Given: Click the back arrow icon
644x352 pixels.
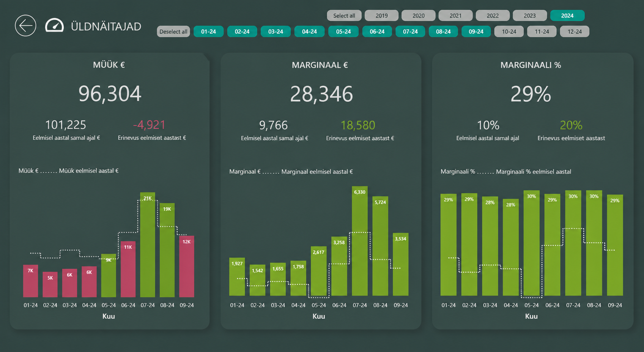Looking at the screenshot, I should (25, 26).
